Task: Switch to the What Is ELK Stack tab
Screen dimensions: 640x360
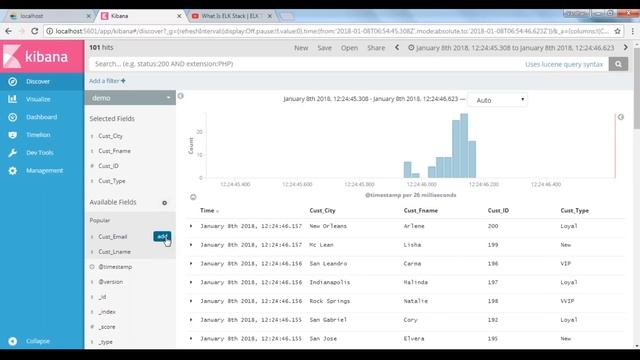Action: click(231, 16)
